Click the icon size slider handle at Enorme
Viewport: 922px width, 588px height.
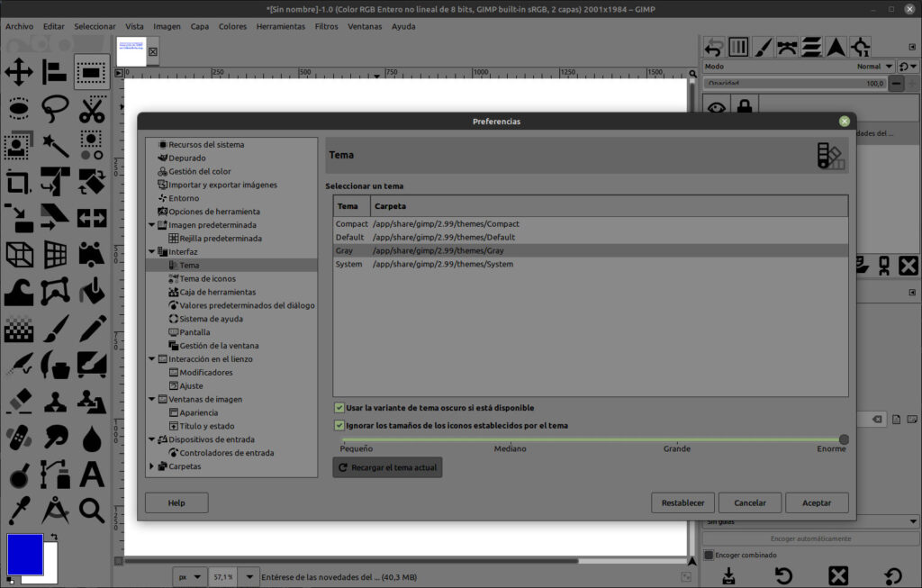(844, 439)
